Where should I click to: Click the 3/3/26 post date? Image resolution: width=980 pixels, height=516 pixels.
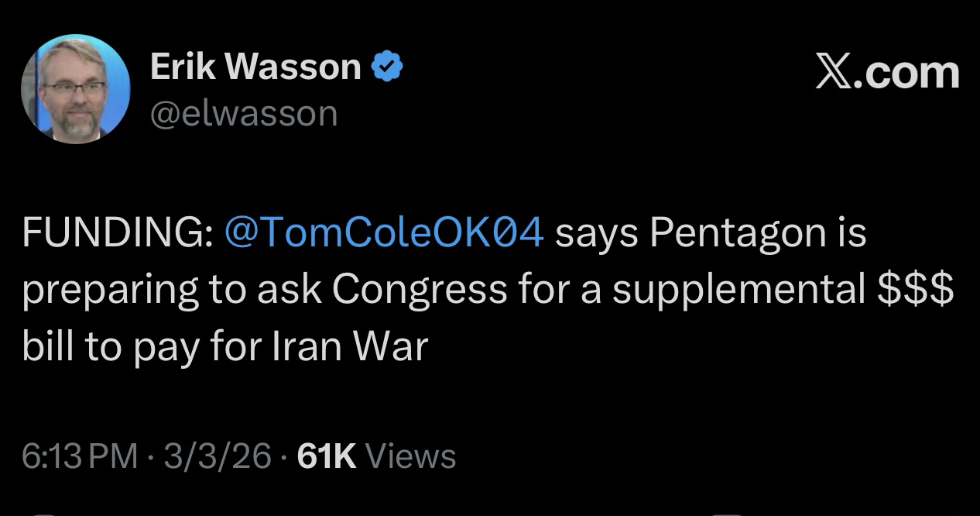(217, 456)
